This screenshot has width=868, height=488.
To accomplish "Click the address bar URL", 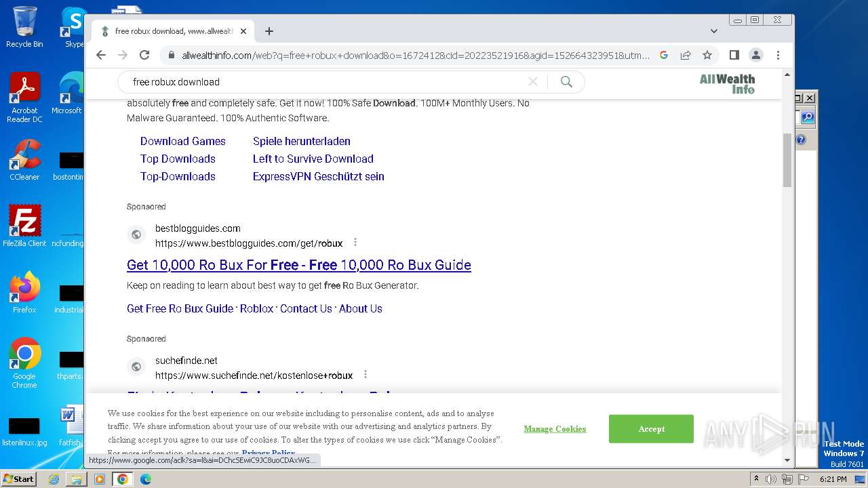I will (415, 56).
